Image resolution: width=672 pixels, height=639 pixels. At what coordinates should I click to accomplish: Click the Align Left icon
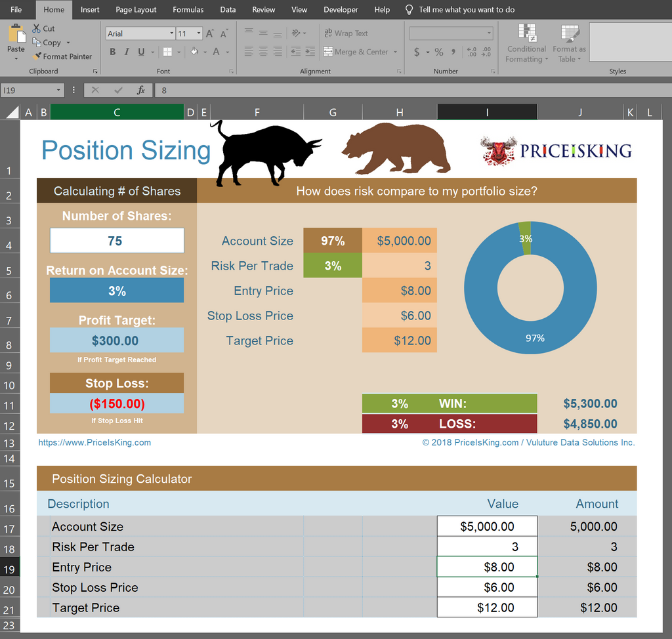pos(249,52)
